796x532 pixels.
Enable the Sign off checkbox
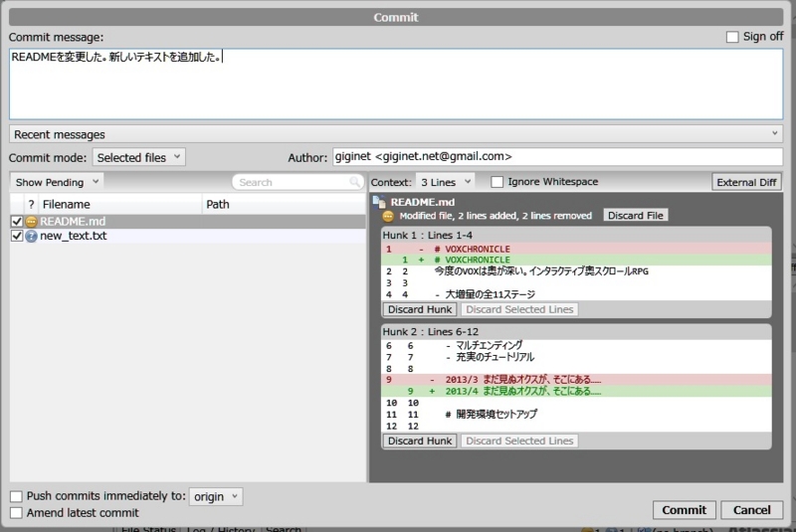[732, 37]
